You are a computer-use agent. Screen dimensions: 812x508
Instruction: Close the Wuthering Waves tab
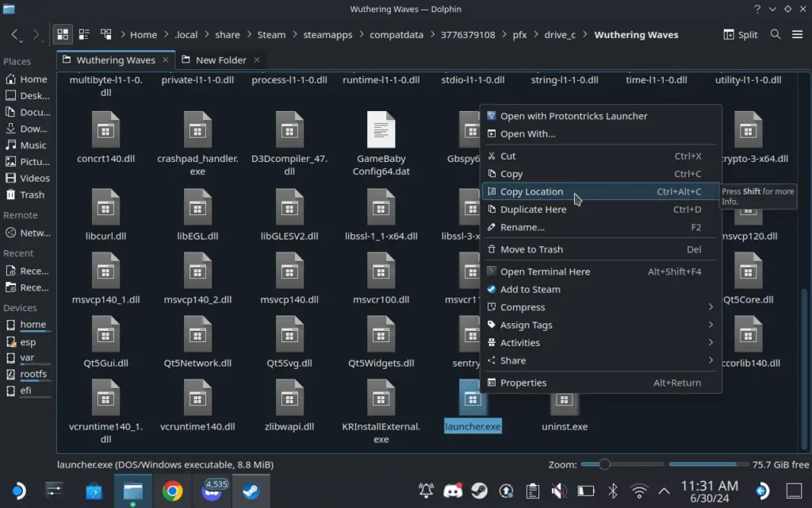(165, 60)
